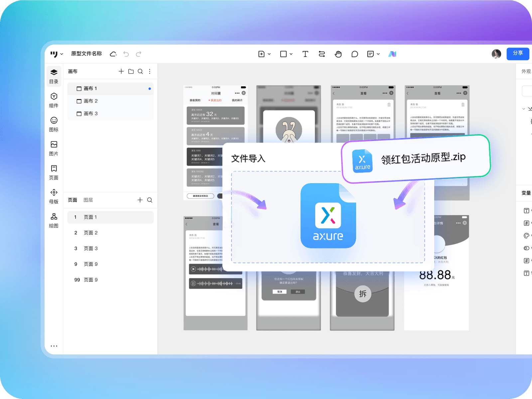Pause the second audio waveform clip
Viewport: 532px width, 399px height.
point(194,284)
